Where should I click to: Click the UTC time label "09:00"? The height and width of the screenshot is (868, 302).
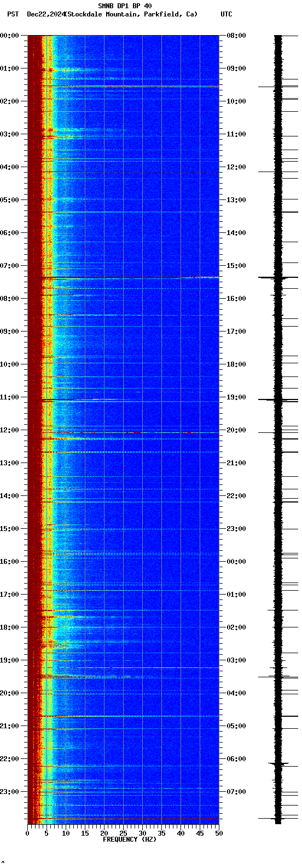coord(236,68)
